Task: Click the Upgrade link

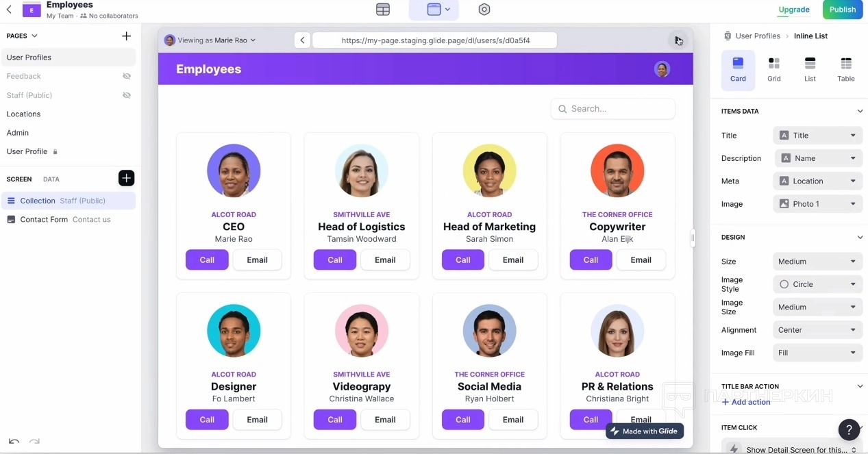Action: point(794,10)
